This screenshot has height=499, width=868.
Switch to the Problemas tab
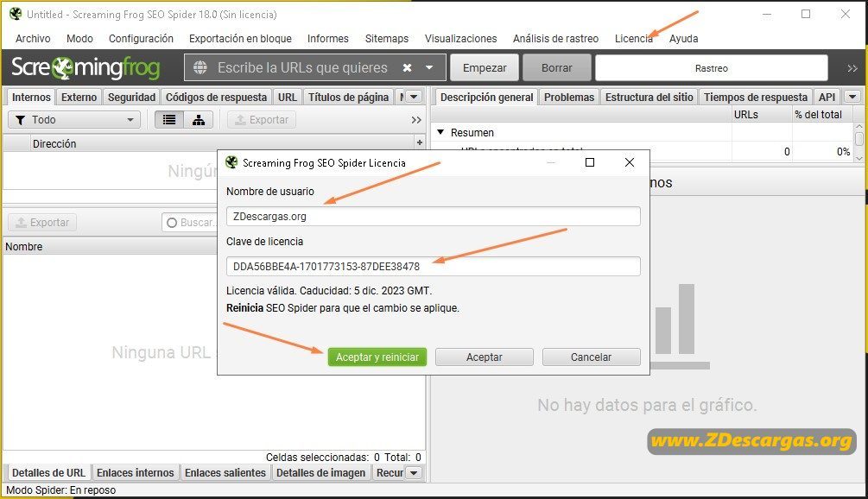(569, 98)
